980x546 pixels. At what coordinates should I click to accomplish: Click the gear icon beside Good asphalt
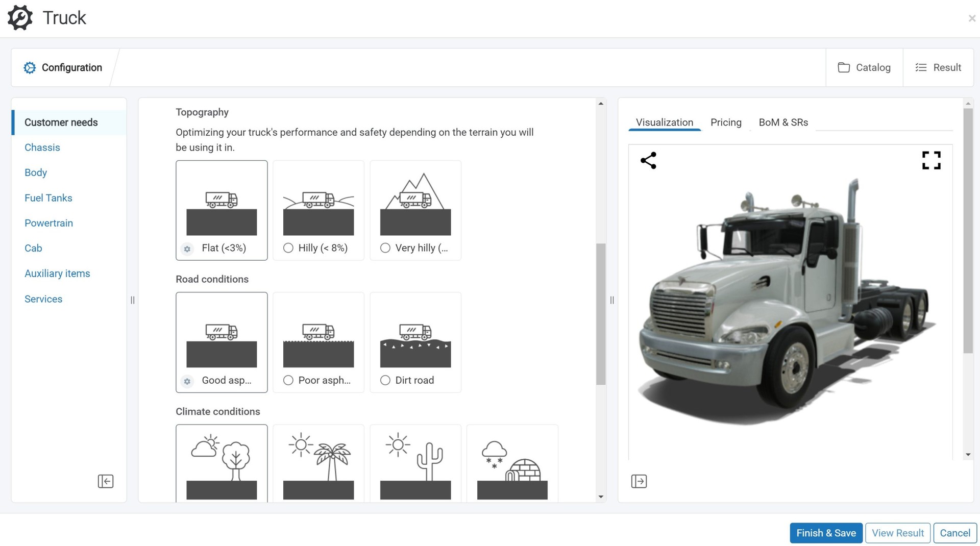tap(187, 381)
